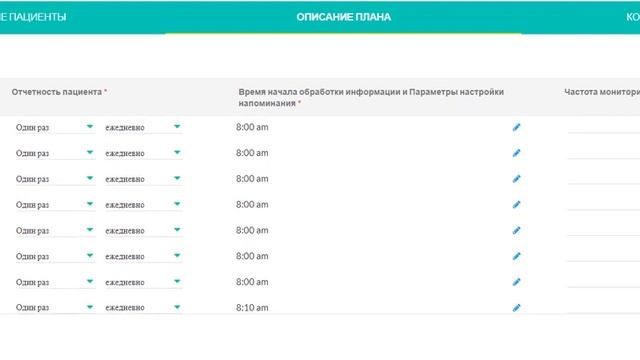Viewport: 640px width, 360px height.
Task: Edit reminder time in the first row
Action: [516, 127]
